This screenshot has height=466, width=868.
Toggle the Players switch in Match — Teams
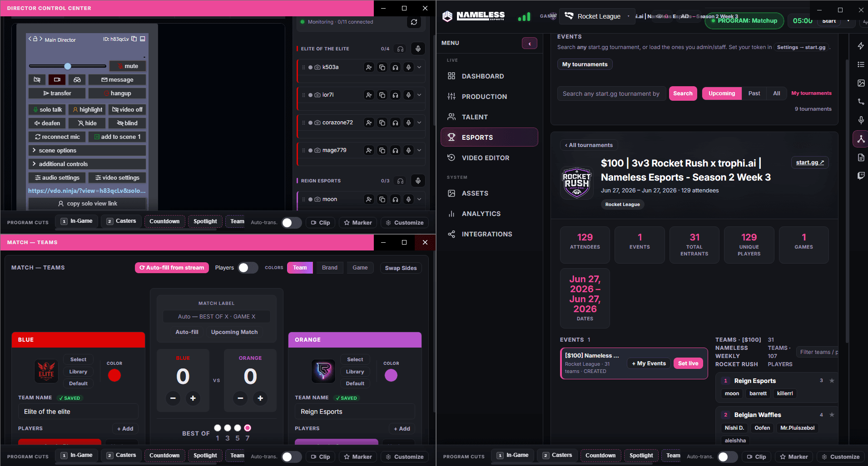click(x=248, y=268)
